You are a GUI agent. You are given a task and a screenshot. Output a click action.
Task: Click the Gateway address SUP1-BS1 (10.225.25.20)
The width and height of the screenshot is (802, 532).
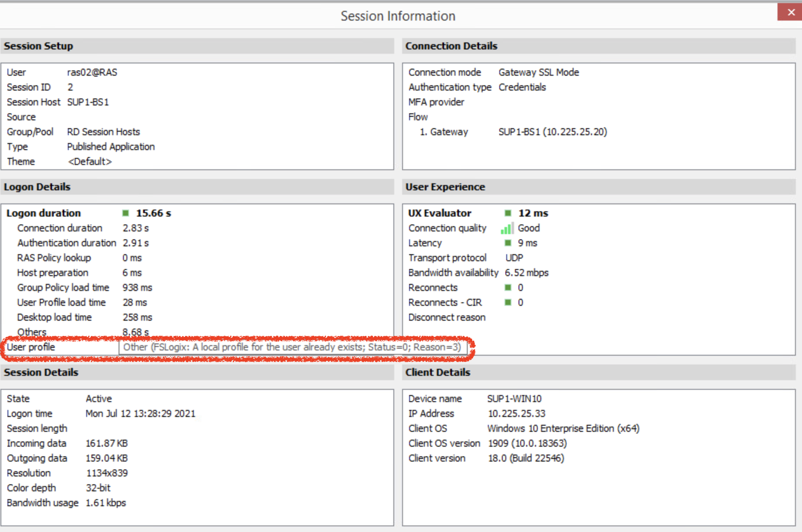(x=553, y=132)
